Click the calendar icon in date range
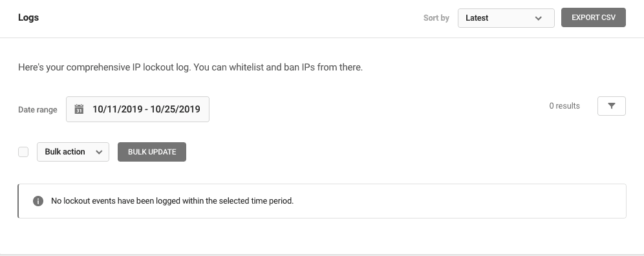The height and width of the screenshot is (256, 644). coord(79,109)
